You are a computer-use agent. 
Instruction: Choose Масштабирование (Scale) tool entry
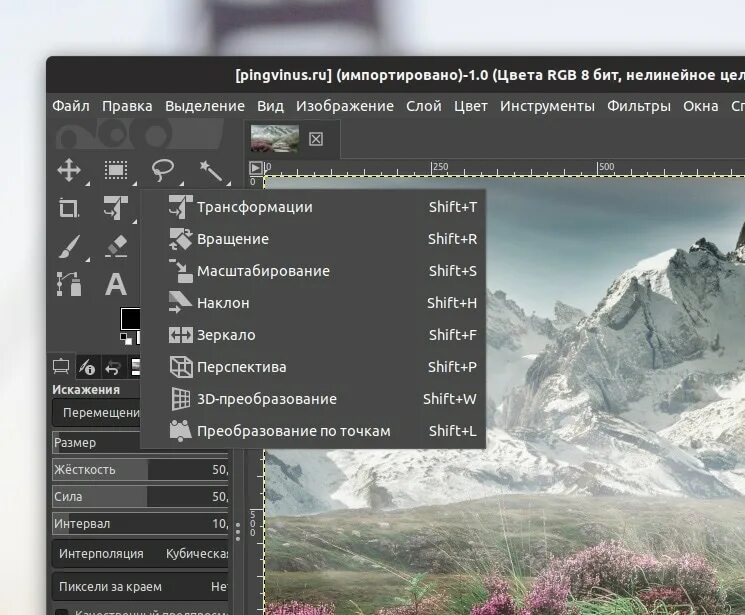pyautogui.click(x=313, y=271)
